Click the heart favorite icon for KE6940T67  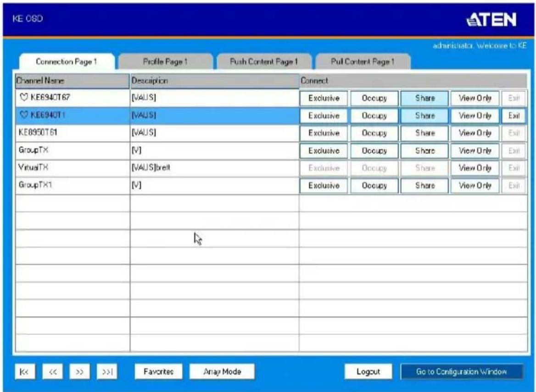pyautogui.click(x=23, y=97)
